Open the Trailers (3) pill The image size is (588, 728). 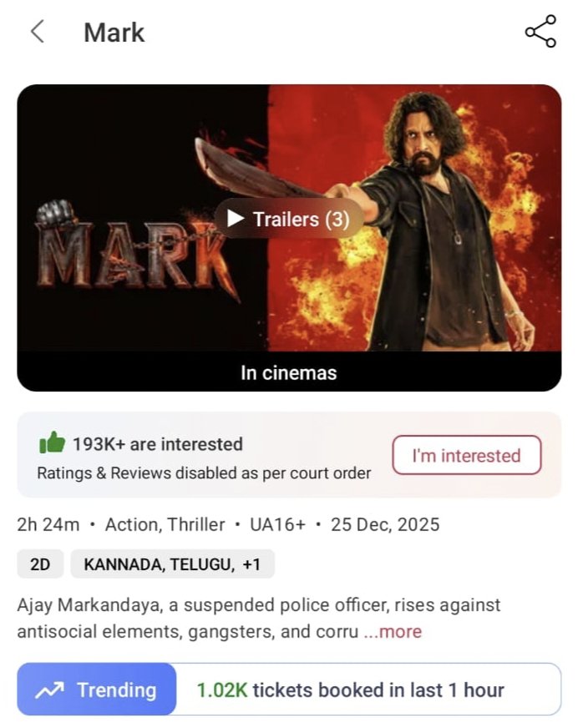pyautogui.click(x=289, y=218)
